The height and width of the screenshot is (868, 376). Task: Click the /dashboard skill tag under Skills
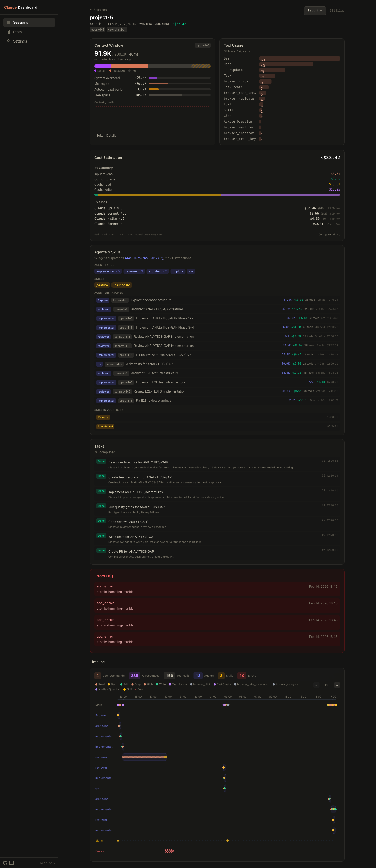(x=122, y=285)
